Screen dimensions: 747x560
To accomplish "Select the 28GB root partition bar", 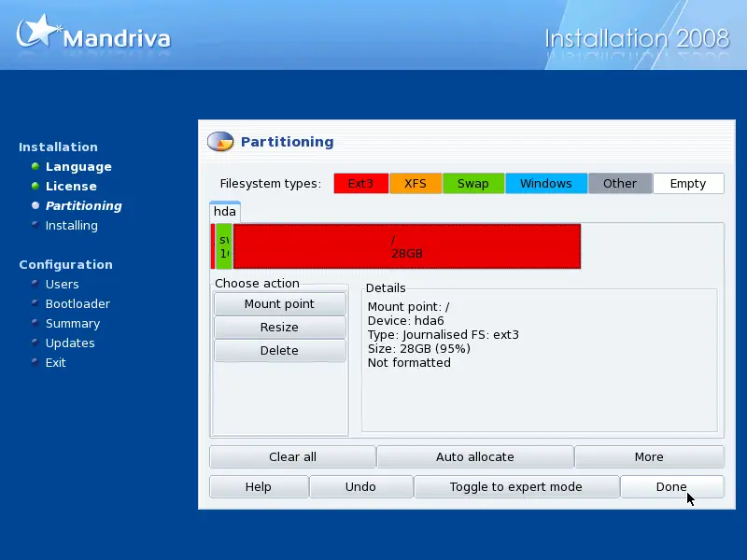I will point(407,246).
